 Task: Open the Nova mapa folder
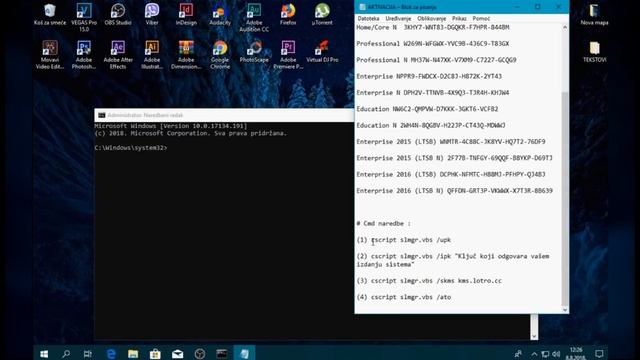(x=594, y=14)
